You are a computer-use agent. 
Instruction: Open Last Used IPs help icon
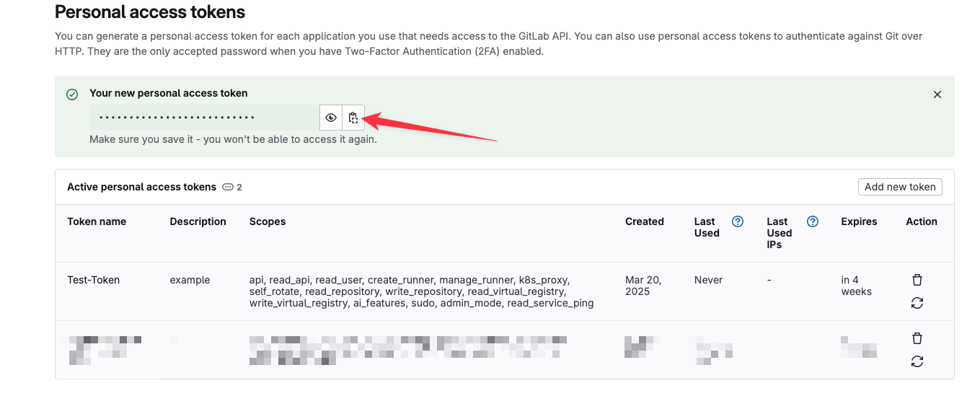pos(812,222)
